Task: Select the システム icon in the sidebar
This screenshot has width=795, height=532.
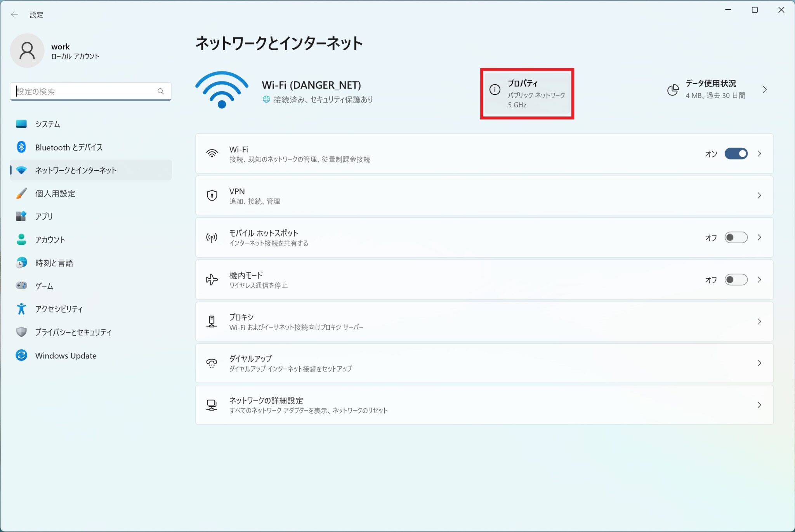Action: [21, 124]
